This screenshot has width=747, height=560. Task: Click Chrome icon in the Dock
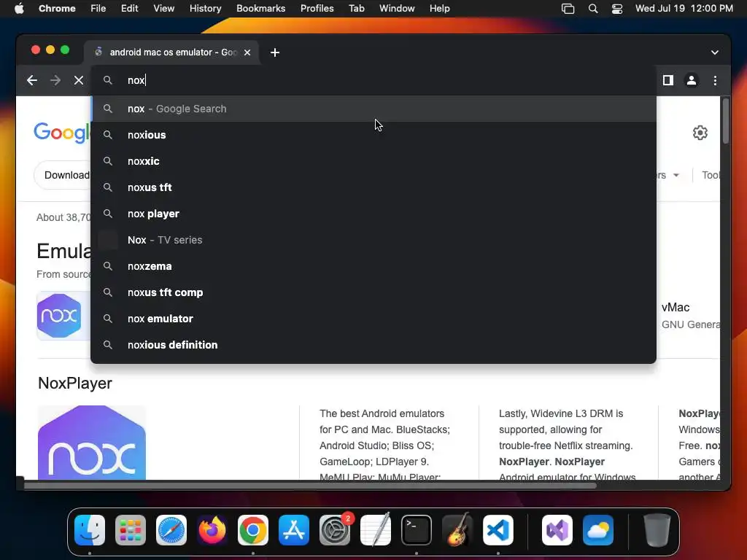(x=253, y=530)
